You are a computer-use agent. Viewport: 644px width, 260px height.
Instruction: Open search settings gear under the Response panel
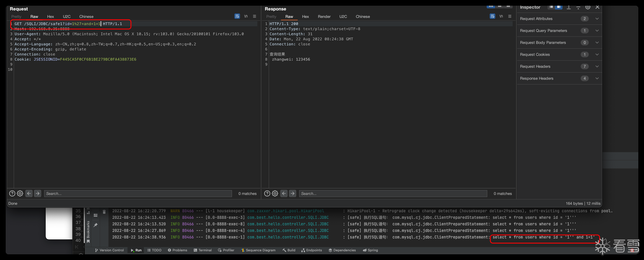click(275, 193)
